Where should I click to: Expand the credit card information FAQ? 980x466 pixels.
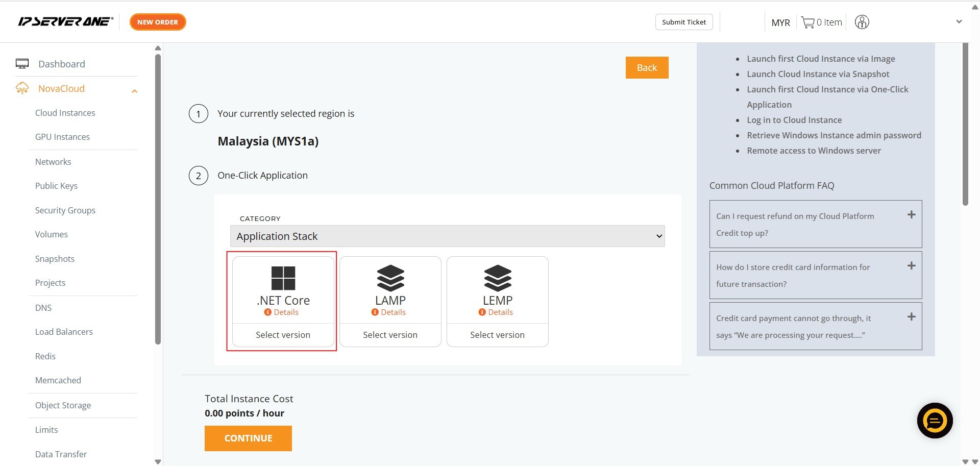911,266
